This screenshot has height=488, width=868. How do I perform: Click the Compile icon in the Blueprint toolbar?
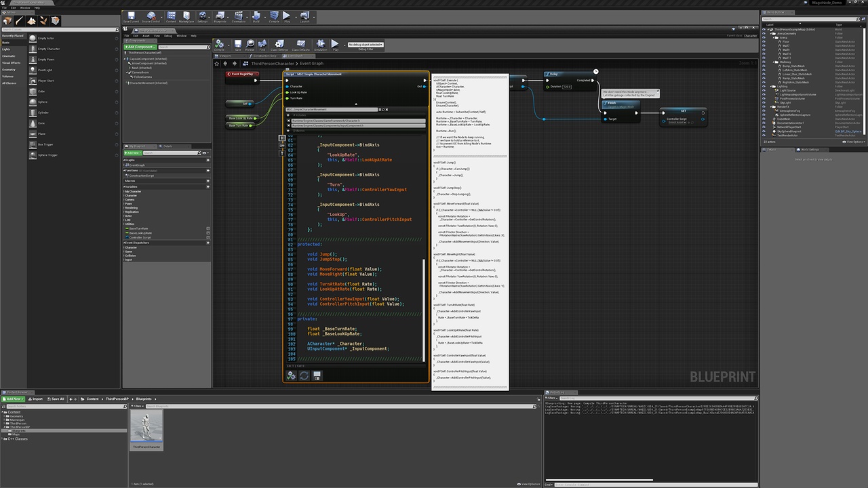click(219, 44)
